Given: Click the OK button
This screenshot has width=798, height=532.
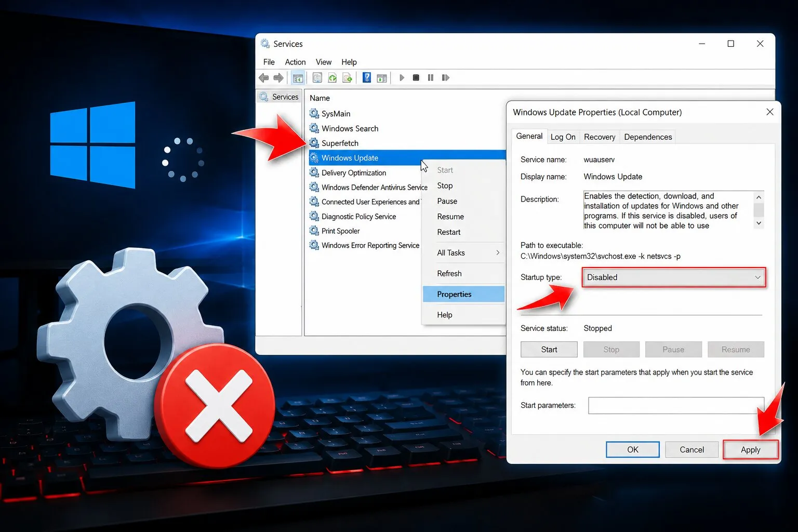Looking at the screenshot, I should click(632, 449).
